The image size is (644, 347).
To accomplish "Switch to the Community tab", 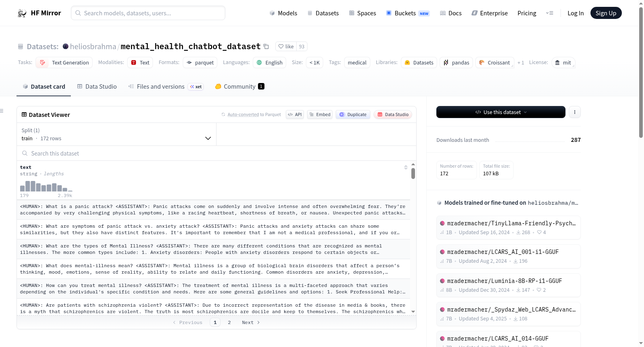I will 239,86.
